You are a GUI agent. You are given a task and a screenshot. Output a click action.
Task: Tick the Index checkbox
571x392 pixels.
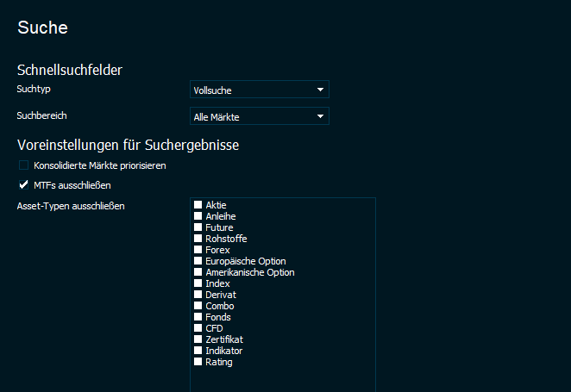point(198,283)
